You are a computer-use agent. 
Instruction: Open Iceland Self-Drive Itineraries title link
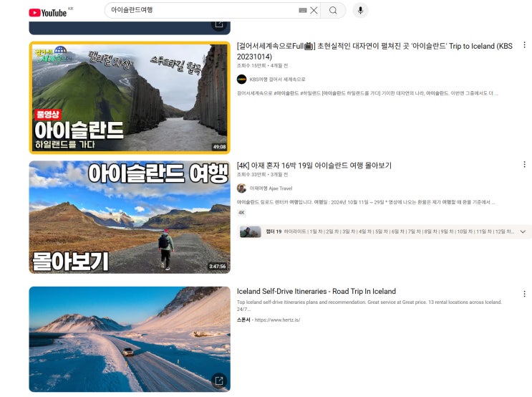316,292
